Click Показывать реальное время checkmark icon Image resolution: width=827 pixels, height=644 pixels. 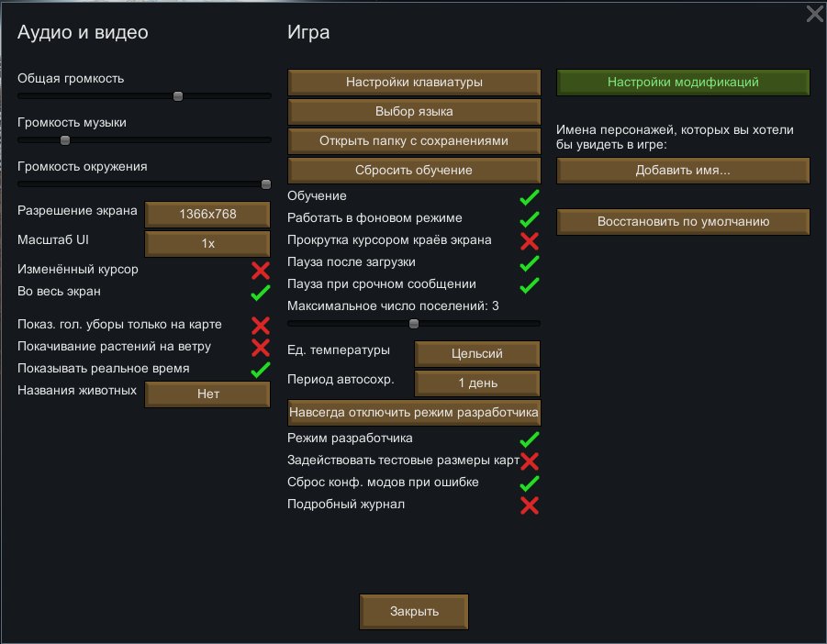tap(261, 369)
